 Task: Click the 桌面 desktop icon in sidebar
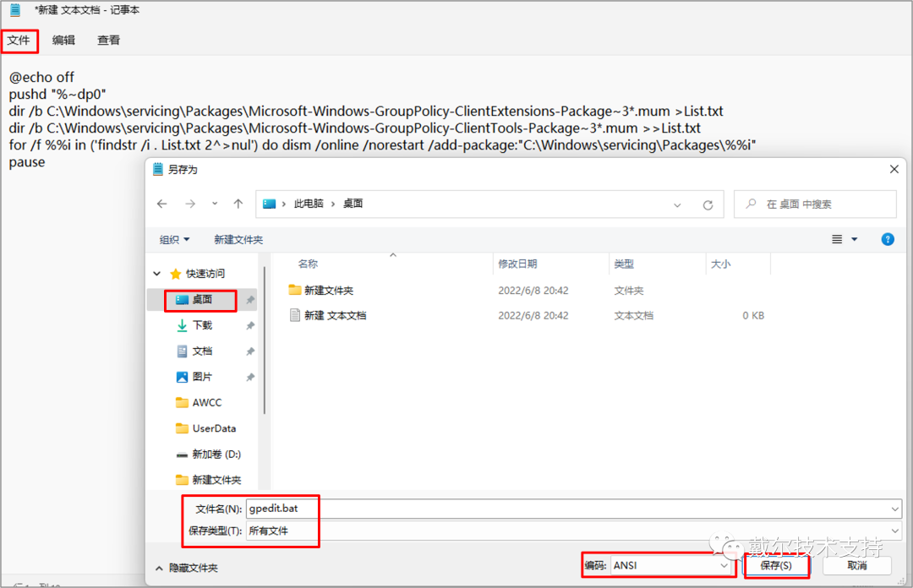click(183, 299)
